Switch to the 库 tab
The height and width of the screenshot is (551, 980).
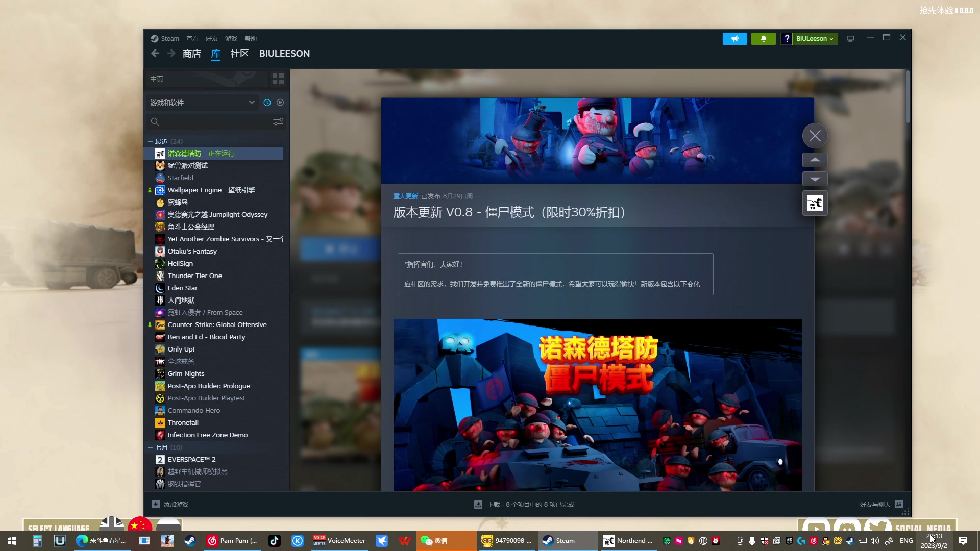[x=216, y=53]
